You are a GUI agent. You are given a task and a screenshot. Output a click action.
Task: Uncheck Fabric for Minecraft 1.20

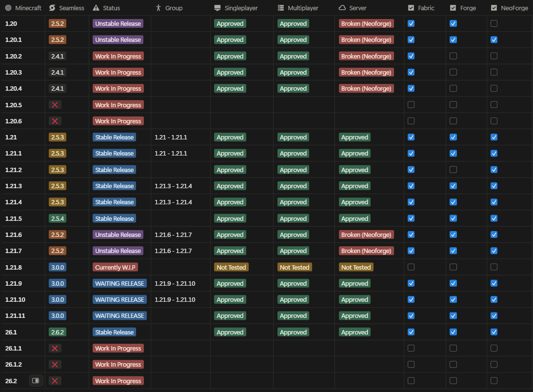(411, 23)
